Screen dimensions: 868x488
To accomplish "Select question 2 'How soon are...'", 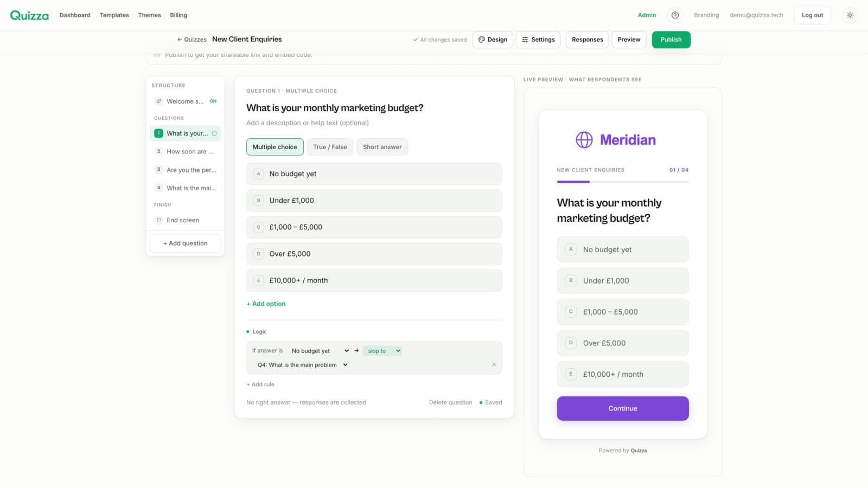I will click(x=186, y=152).
